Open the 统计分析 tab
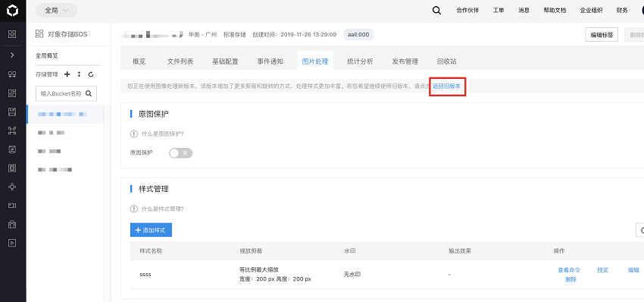 coord(360,61)
